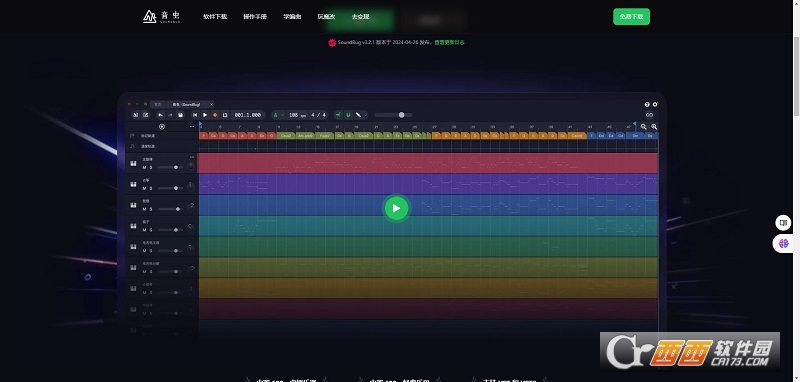Image resolution: width=800 pixels, height=382 pixels.
Task: Solo the purple track with its S button
Action: click(151, 188)
